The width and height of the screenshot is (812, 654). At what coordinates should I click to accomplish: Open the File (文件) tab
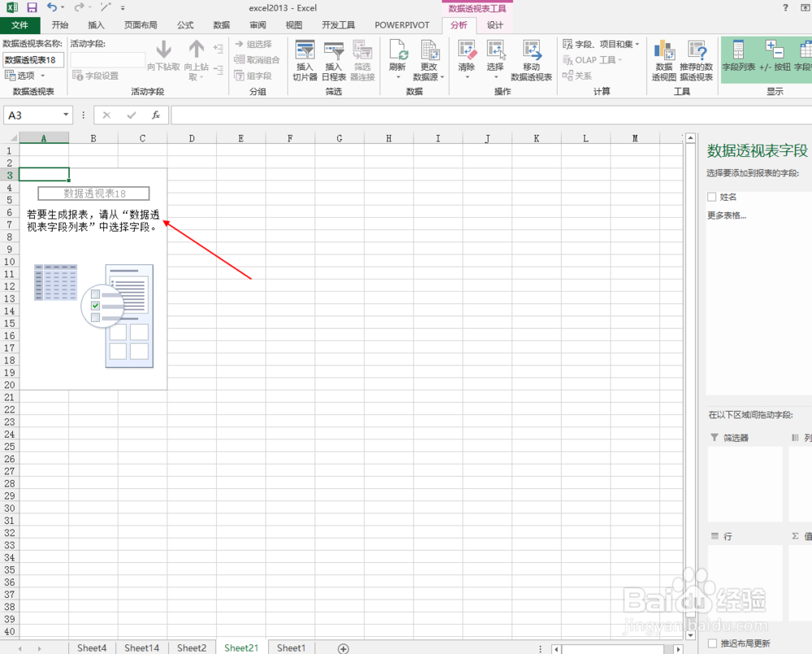pos(19,25)
